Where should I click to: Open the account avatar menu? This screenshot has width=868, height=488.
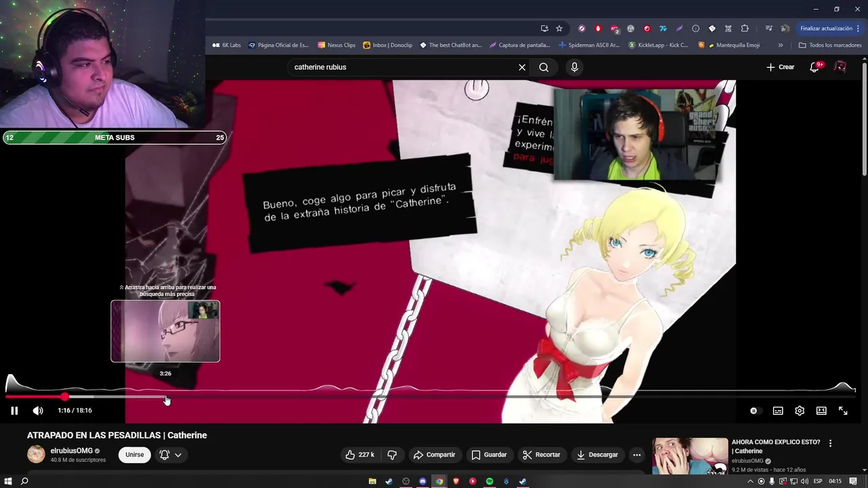click(840, 67)
